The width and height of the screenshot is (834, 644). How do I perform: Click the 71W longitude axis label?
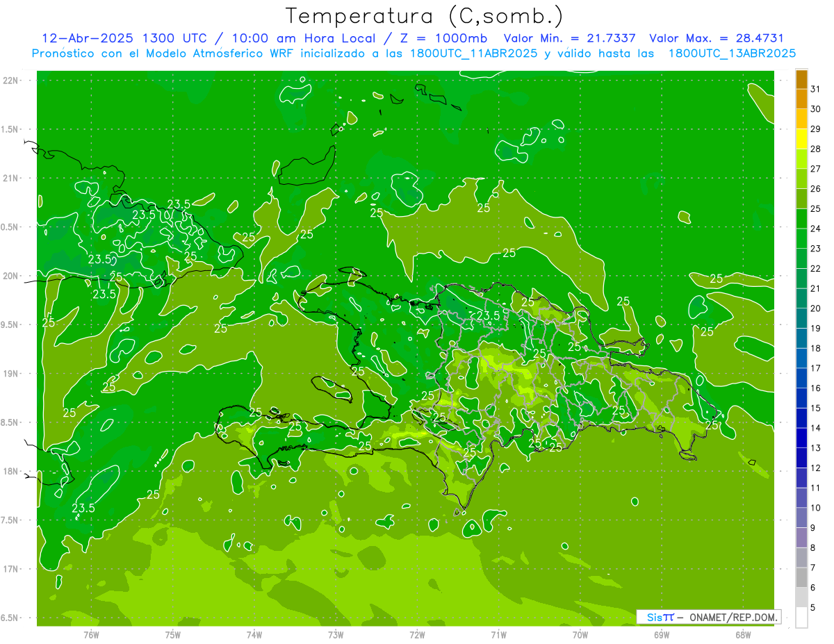pyautogui.click(x=498, y=634)
